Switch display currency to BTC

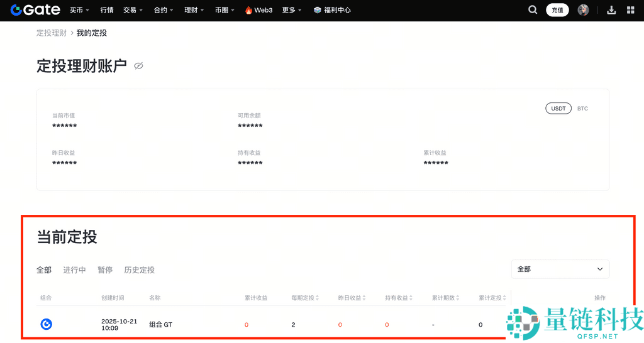(582, 108)
